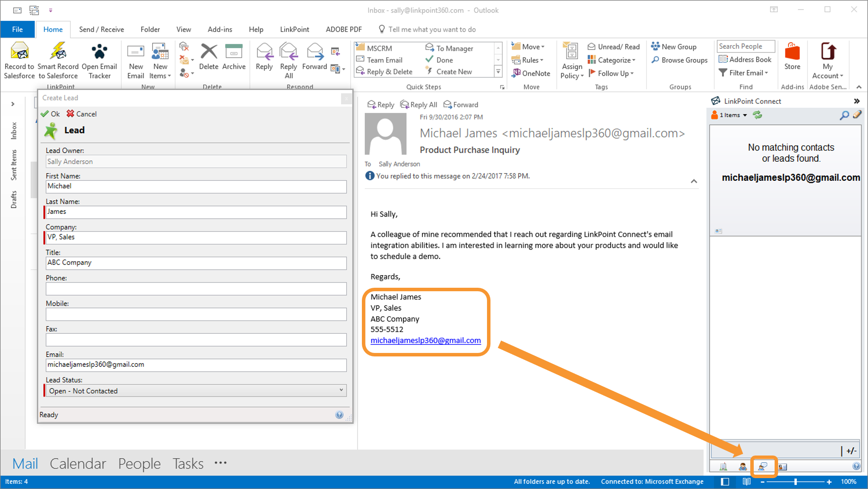868x489 pixels.
Task: Click the First Name field containing Michael
Action: click(196, 186)
